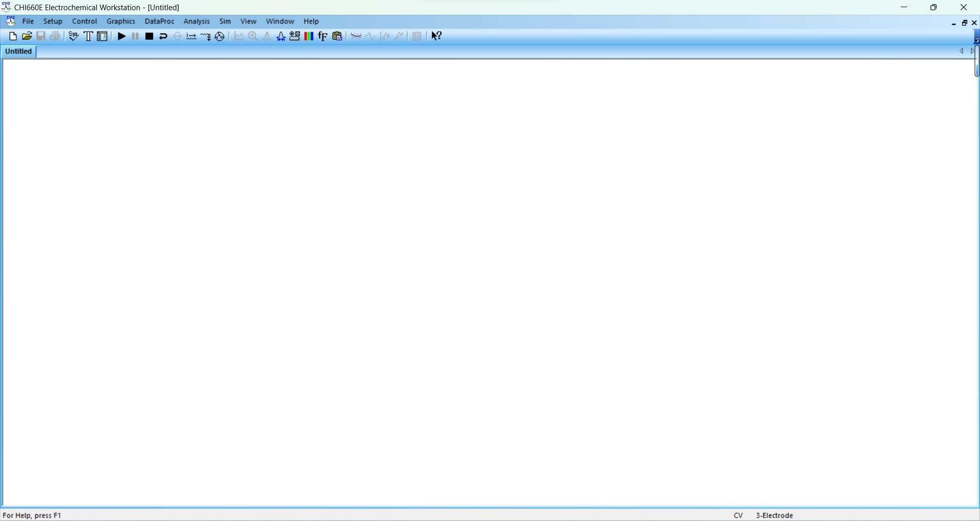Click the Reverse scan arrow icon
Image resolution: width=980 pixels, height=521 pixels.
164,36
